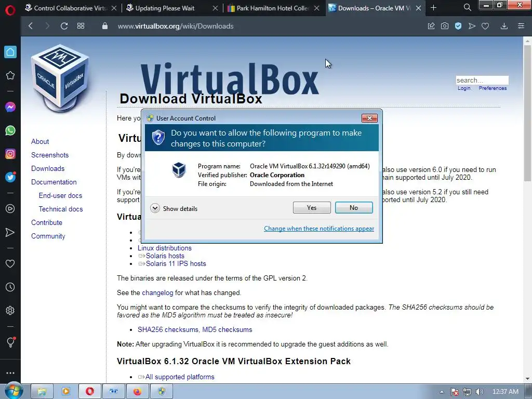Reload the current page

[x=64, y=26]
